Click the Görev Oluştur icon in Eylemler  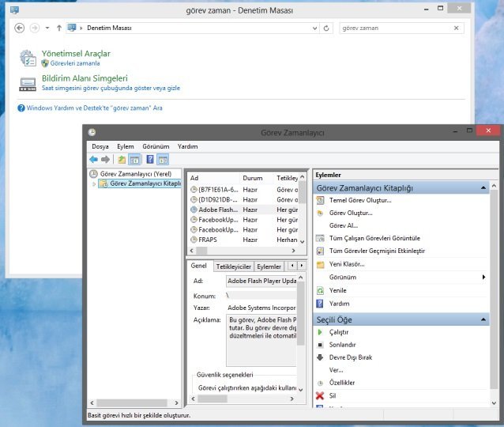pos(320,213)
